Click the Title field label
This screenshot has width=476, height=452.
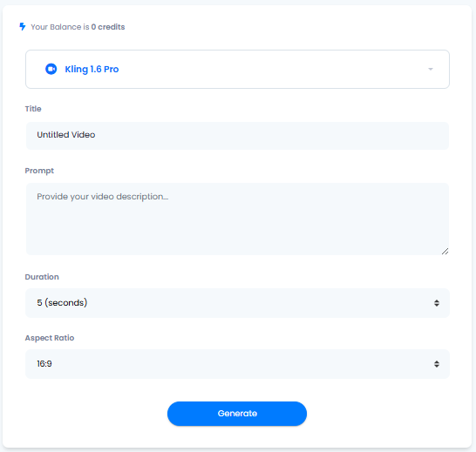[x=33, y=109]
